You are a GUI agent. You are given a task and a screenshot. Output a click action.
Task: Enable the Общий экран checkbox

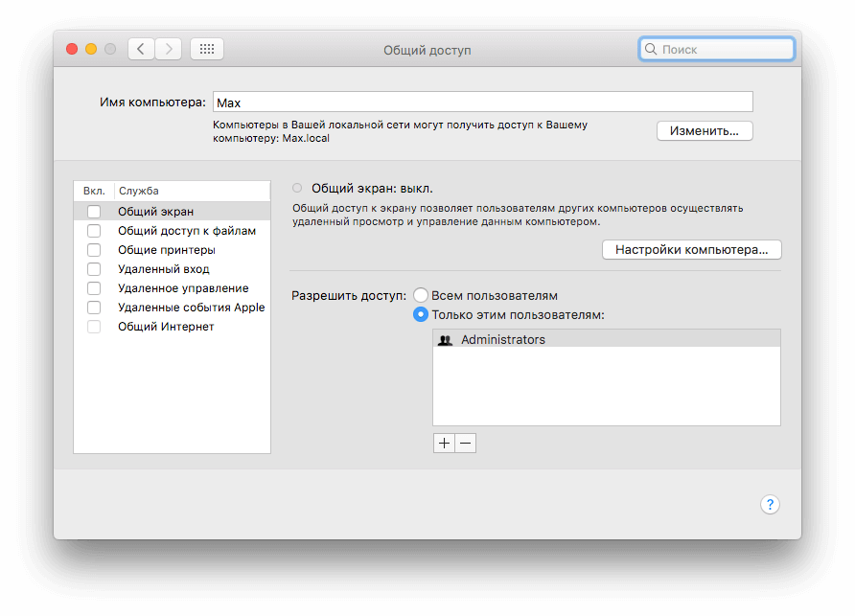coord(94,212)
